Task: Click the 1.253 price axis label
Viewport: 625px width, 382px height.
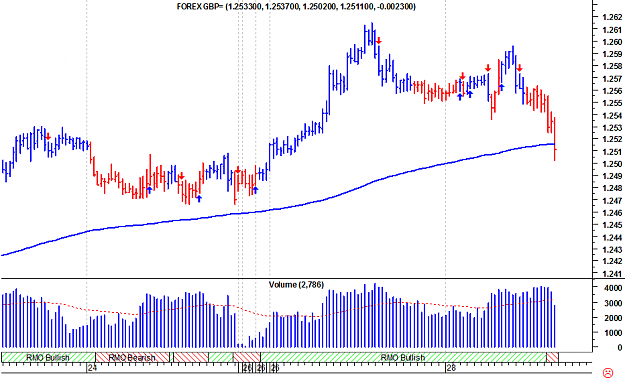Action: tap(612, 128)
